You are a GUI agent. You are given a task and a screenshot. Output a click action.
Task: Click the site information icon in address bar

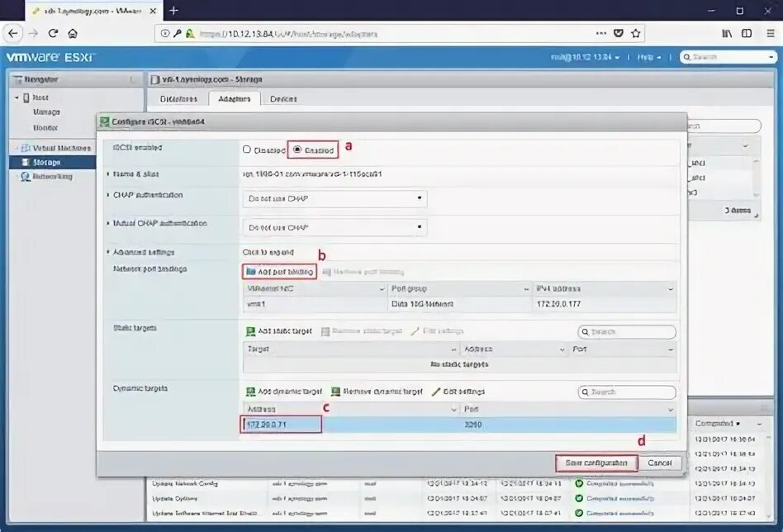pos(165,34)
